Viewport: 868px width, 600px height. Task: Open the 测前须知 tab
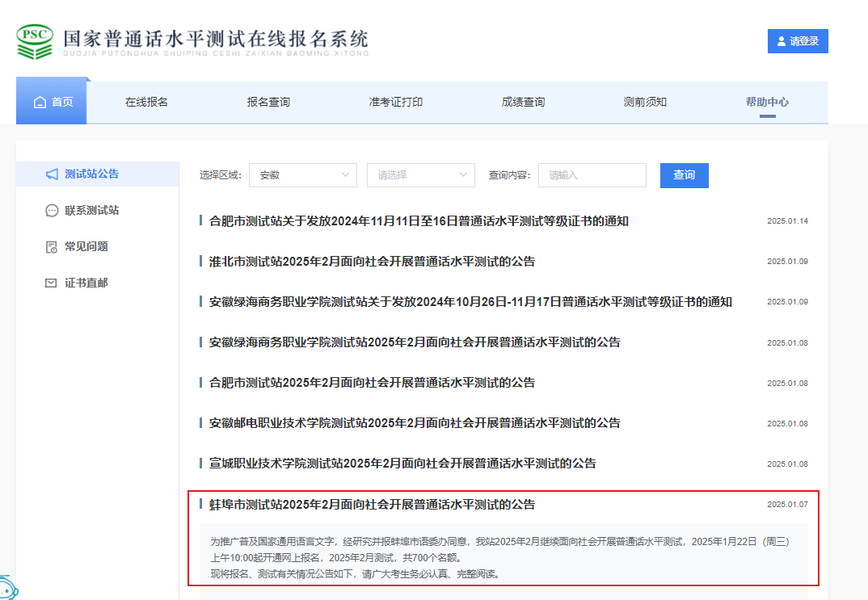(x=645, y=103)
